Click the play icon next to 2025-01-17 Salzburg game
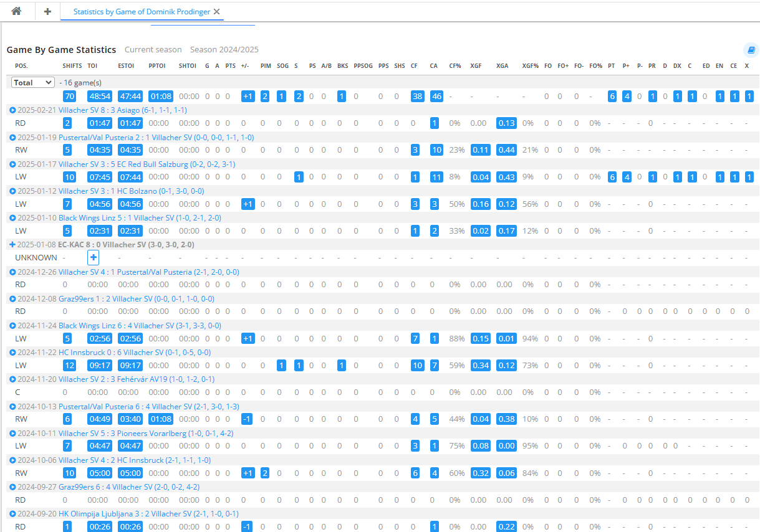The width and height of the screenshot is (760, 532). 12,164
